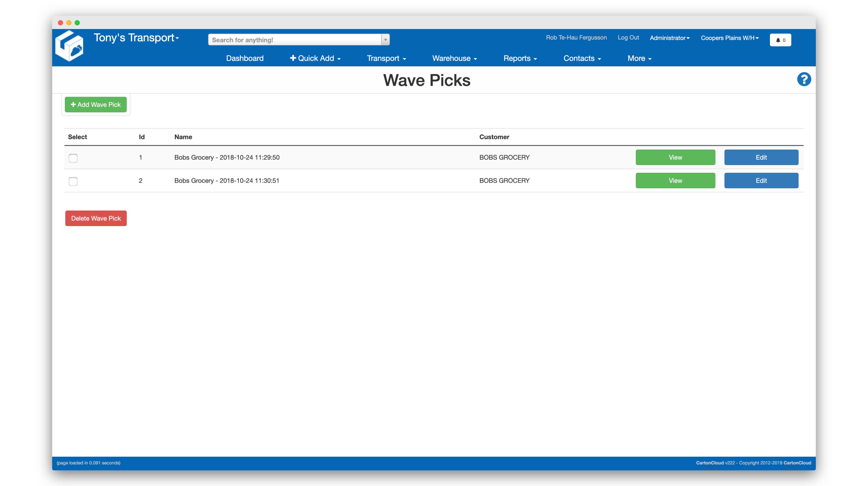Select the checkbox for wave pick 2

73,181
